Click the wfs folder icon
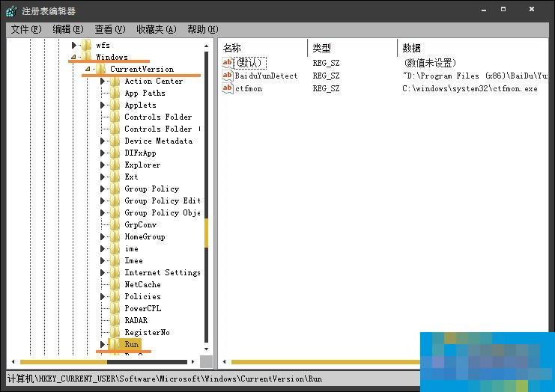Image resolution: width=555 pixels, height=392 pixels. coord(86,45)
